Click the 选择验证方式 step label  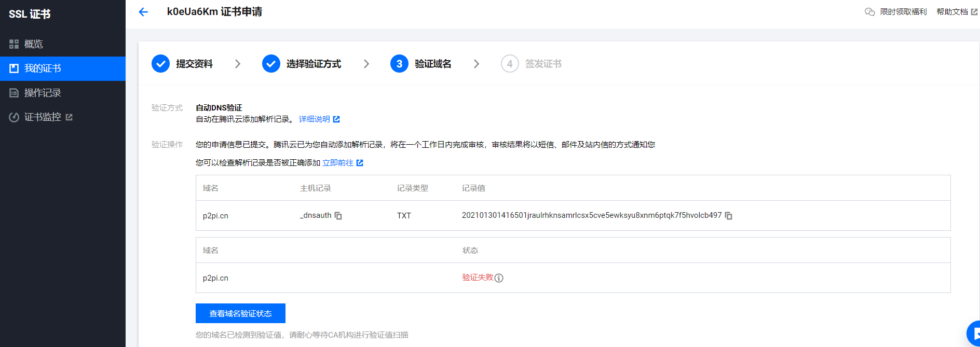(x=314, y=64)
